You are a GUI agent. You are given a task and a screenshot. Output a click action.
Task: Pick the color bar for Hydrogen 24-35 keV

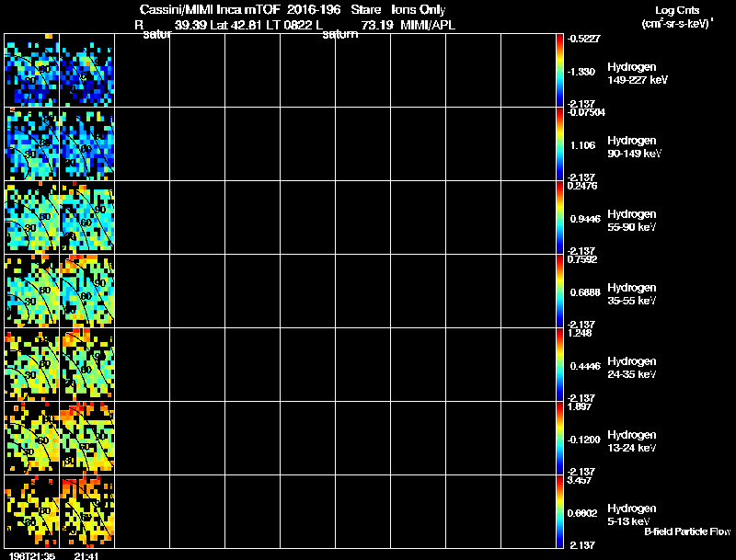pyautogui.click(x=559, y=365)
